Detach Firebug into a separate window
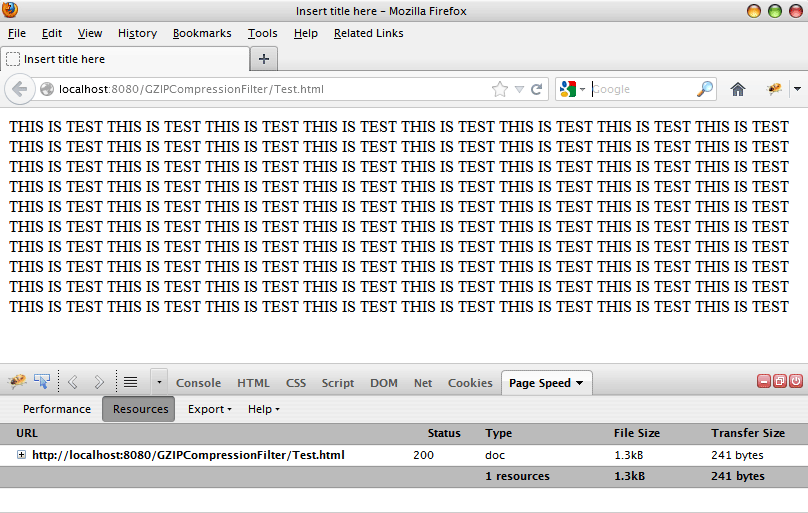 [780, 381]
